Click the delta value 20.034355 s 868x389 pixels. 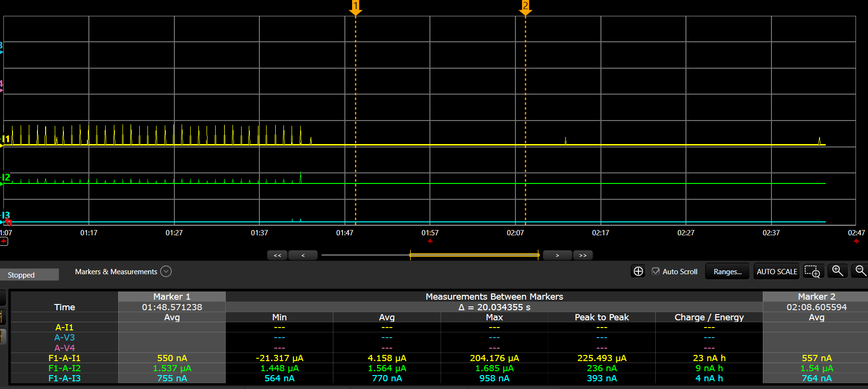[x=494, y=307]
